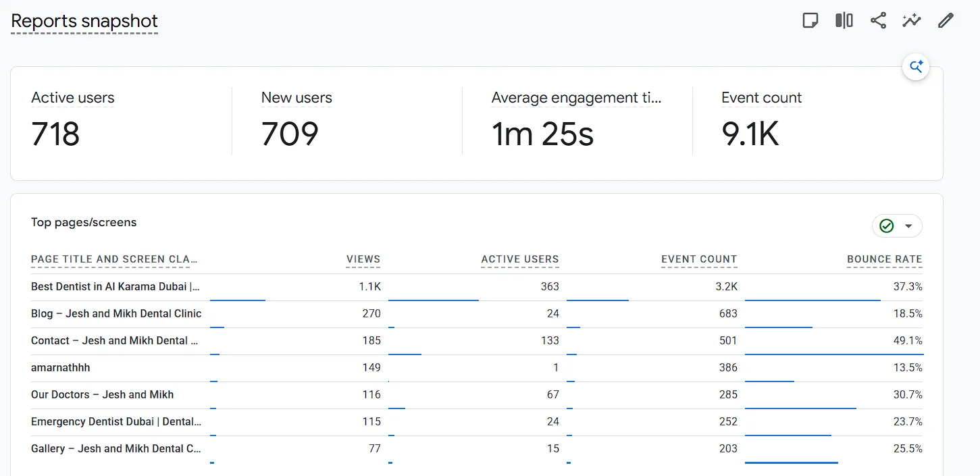The image size is (980, 476).
Task: Sort by the Views column header
Action: (363, 259)
